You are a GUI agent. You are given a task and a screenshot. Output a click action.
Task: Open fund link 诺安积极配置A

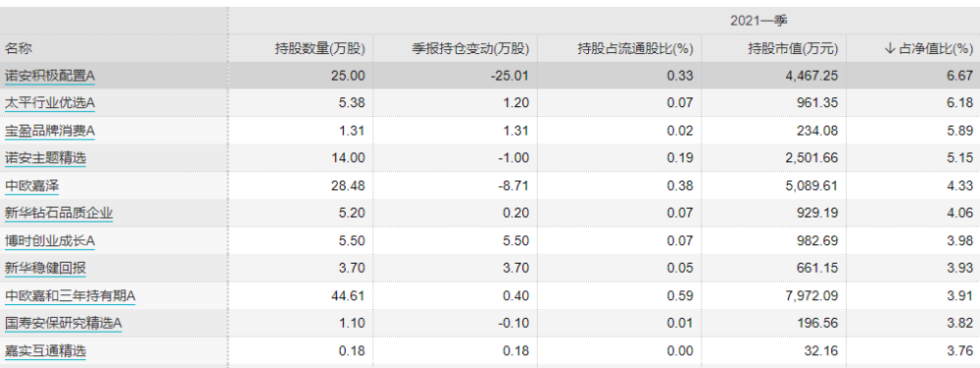(49, 77)
